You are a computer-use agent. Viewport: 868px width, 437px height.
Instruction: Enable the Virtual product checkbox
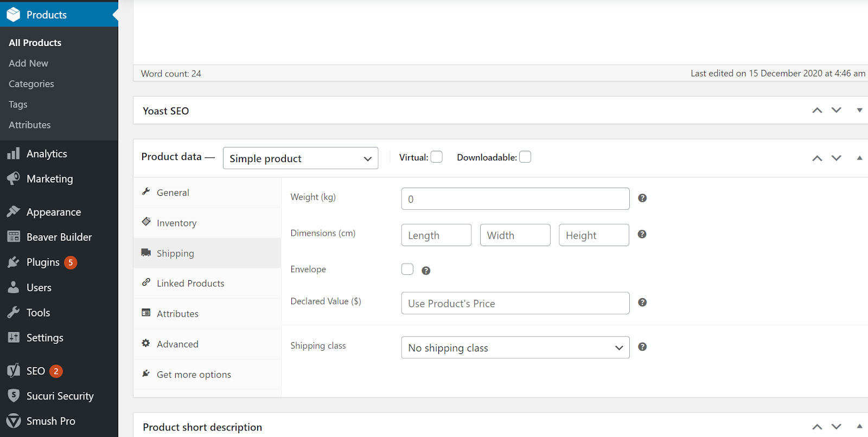click(437, 157)
